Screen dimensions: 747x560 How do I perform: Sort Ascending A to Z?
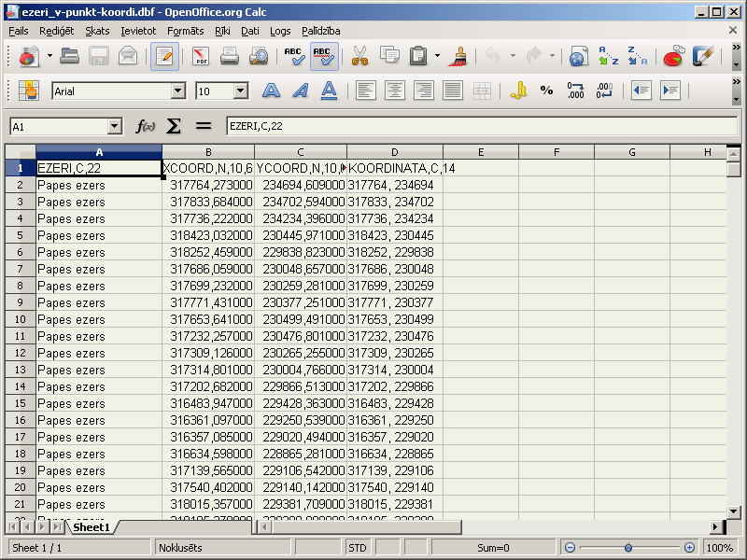point(608,57)
